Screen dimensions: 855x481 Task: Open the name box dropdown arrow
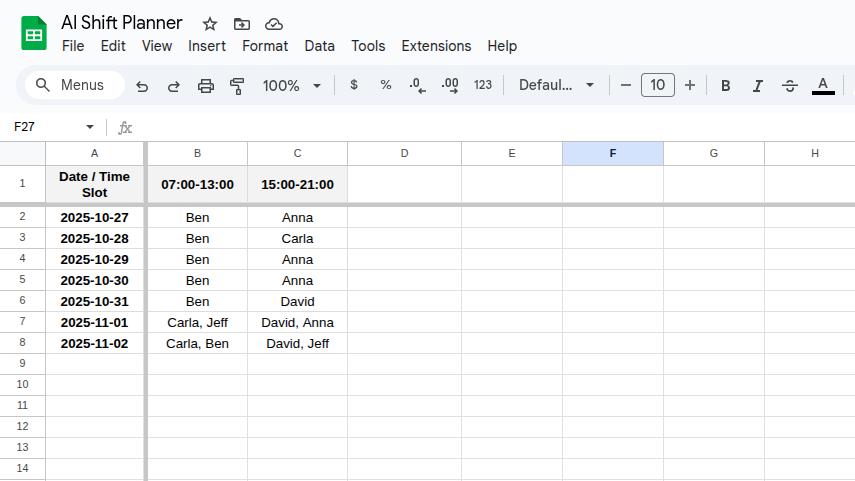tap(90, 128)
